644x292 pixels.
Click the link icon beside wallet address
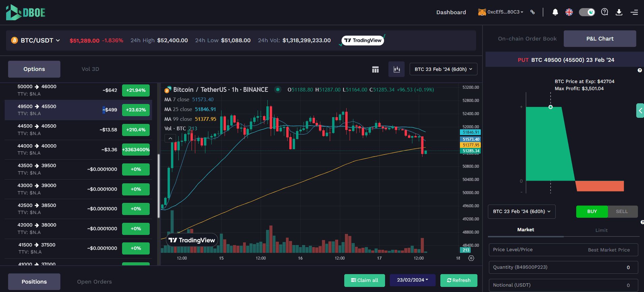(532, 12)
